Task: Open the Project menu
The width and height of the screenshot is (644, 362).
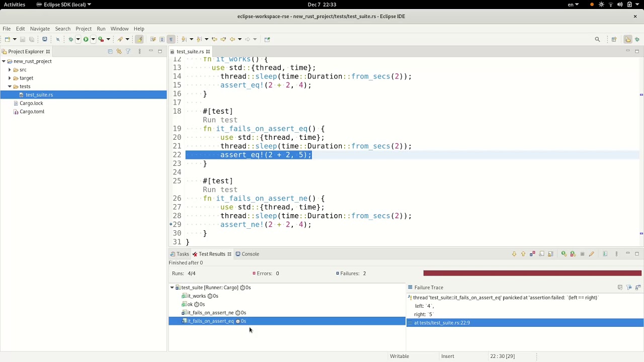Action: [84, 29]
